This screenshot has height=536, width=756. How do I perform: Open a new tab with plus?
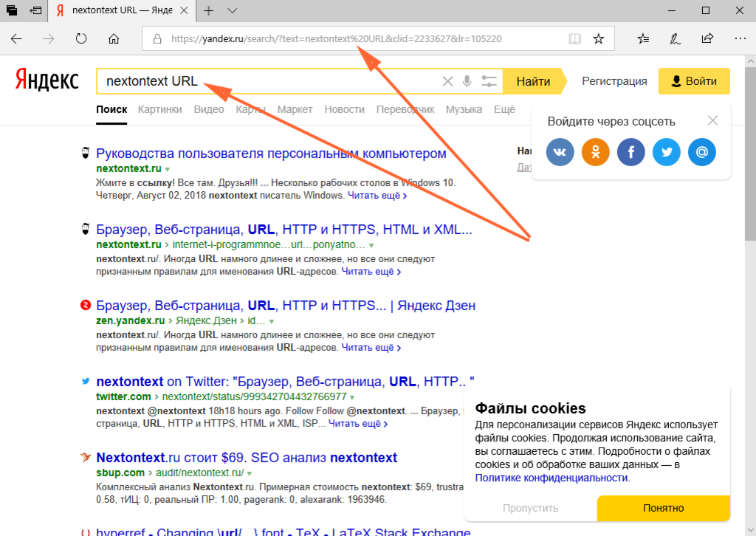point(208,10)
